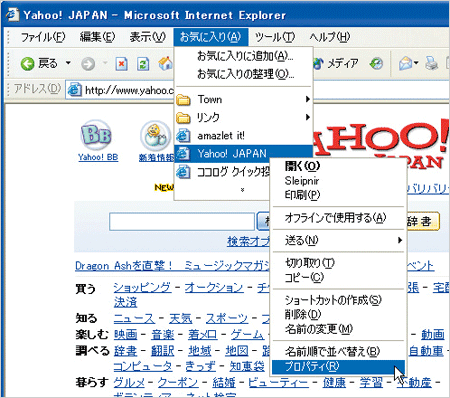Open the オークション link
The height and width of the screenshot is (398, 450).
pos(214,287)
